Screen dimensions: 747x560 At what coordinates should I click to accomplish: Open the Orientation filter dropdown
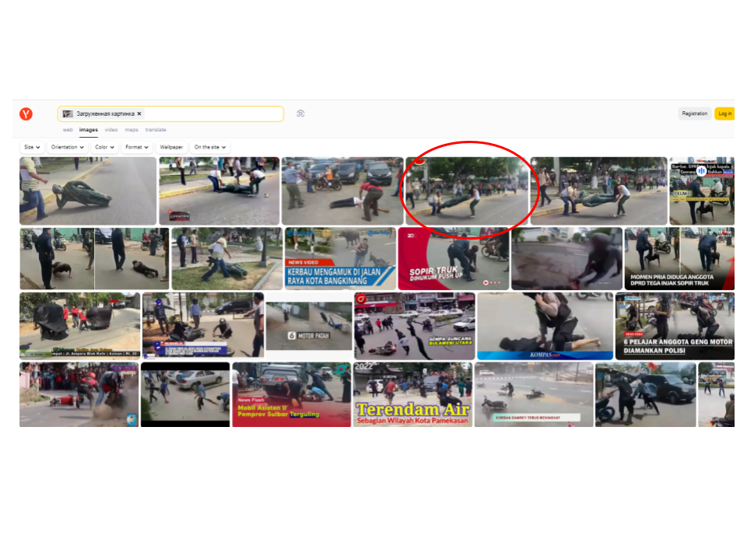pyautogui.click(x=67, y=147)
